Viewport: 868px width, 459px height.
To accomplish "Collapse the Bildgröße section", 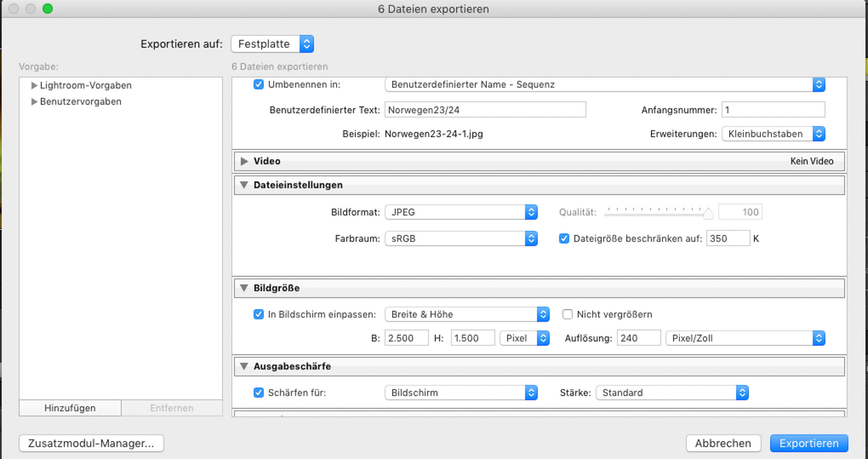I will [244, 288].
